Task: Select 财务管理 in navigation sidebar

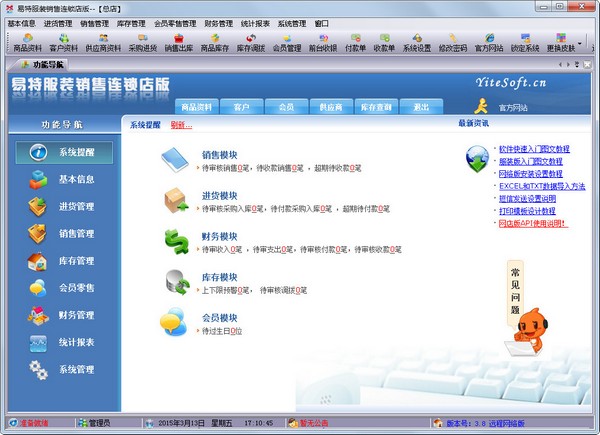Action: (62, 315)
